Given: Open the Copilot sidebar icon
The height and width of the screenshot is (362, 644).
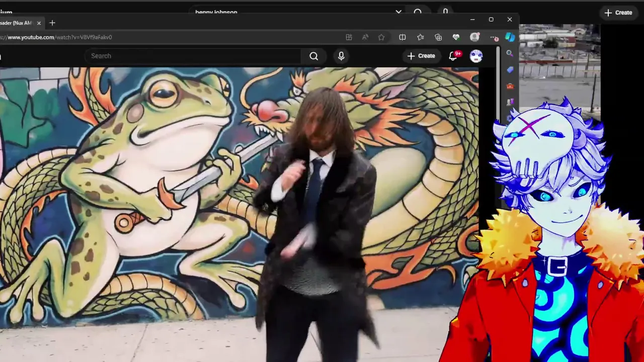Looking at the screenshot, I should click(x=510, y=37).
